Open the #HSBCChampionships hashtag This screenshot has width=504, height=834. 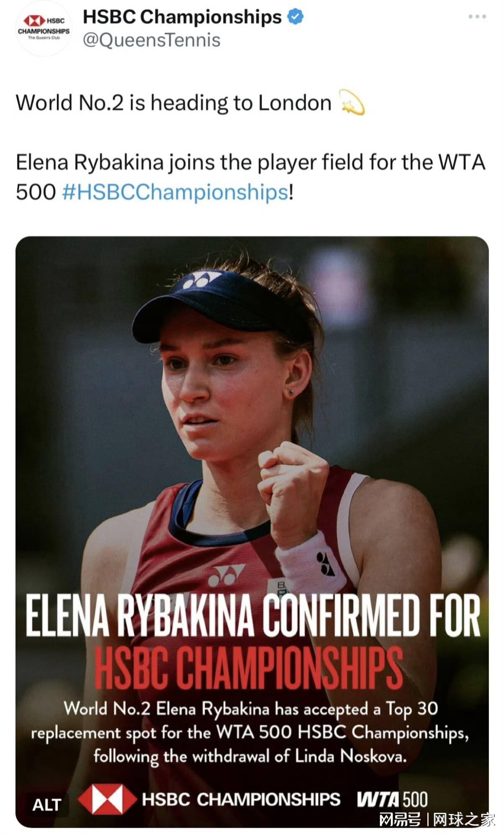pyautogui.click(x=175, y=192)
